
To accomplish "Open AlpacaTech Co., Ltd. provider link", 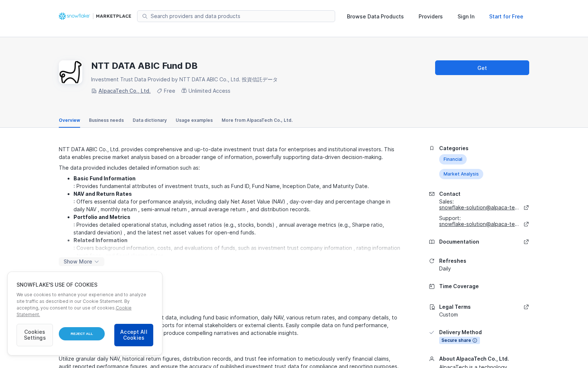I will 125,91.
